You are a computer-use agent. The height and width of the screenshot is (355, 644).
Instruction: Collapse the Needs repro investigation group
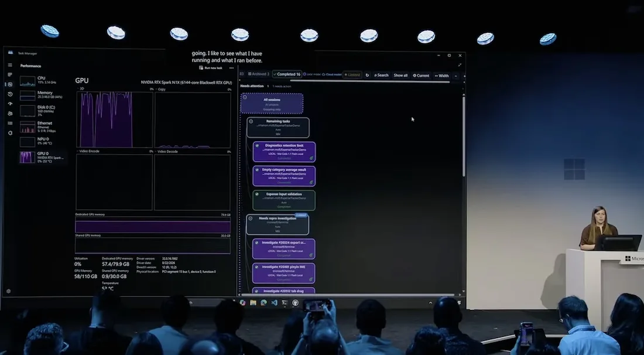(251, 218)
